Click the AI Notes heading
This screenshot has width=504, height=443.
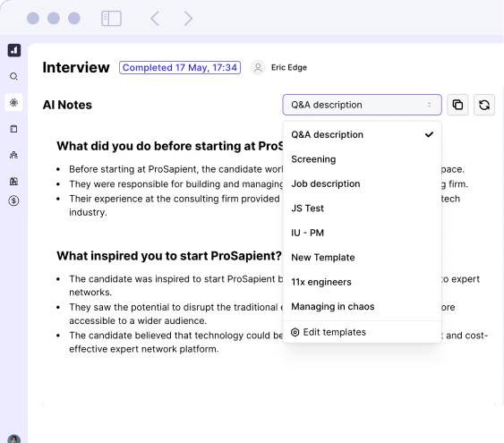(67, 105)
